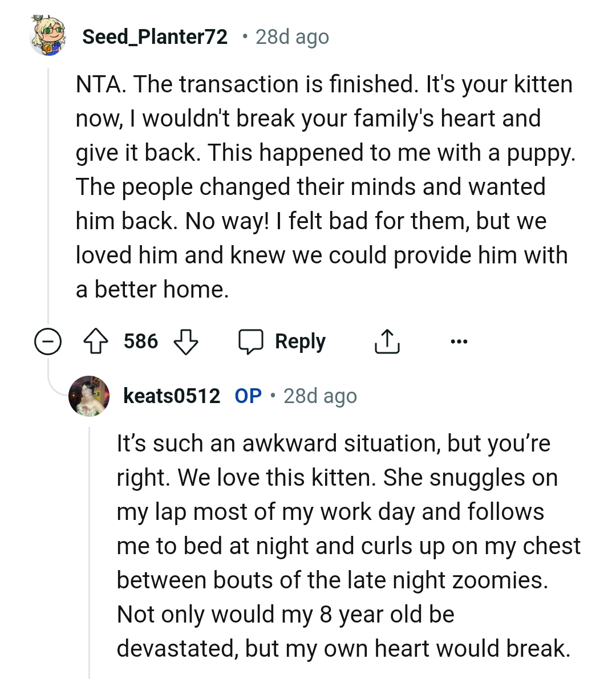Click the blue OP badge
Image resolution: width=616 pixels, height=679 pixels.
tap(248, 396)
